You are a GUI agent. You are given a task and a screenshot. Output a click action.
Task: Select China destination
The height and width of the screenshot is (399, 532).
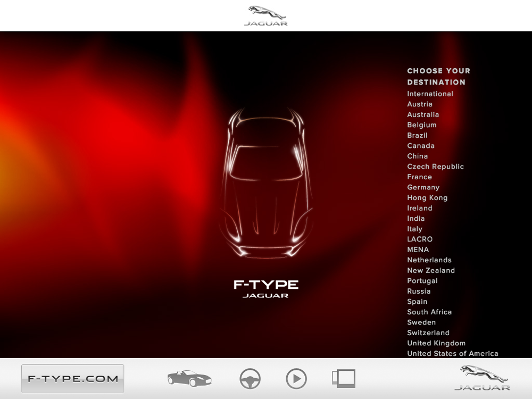417,156
